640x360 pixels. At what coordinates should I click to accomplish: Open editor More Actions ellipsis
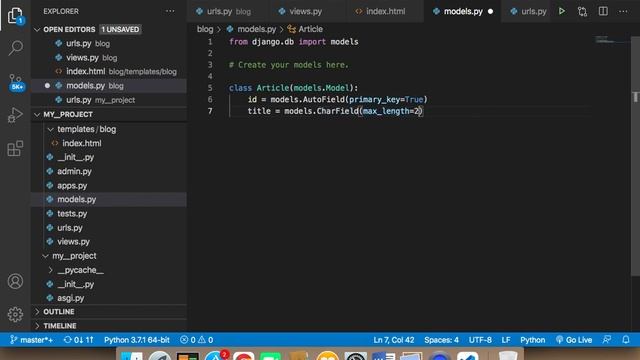point(623,11)
